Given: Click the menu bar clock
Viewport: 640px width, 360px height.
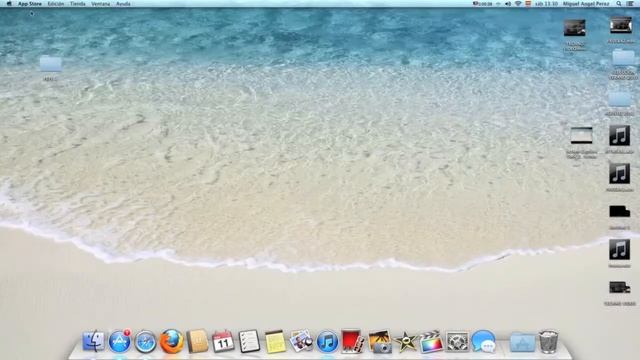Looking at the screenshot, I should (x=546, y=4).
